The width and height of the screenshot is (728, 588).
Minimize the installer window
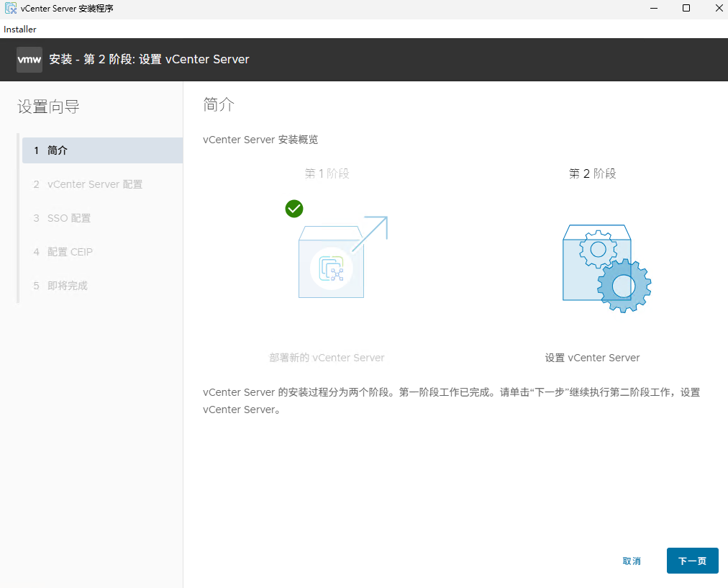653,8
